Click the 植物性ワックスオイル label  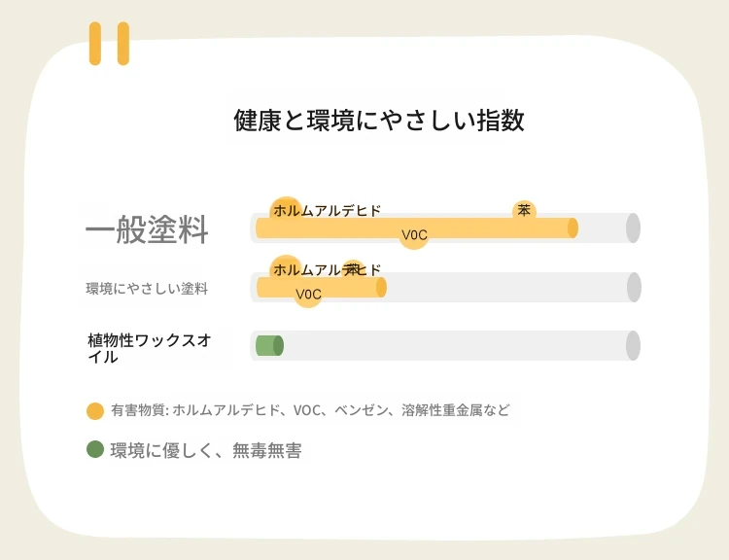pos(150,348)
